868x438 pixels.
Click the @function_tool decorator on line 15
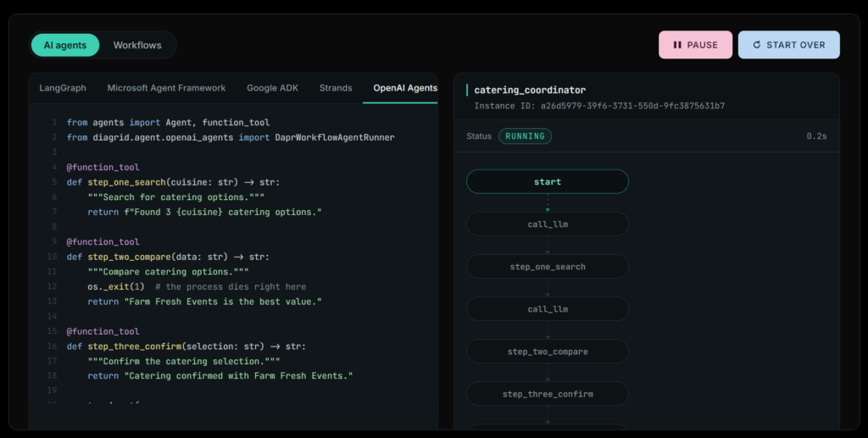point(103,331)
